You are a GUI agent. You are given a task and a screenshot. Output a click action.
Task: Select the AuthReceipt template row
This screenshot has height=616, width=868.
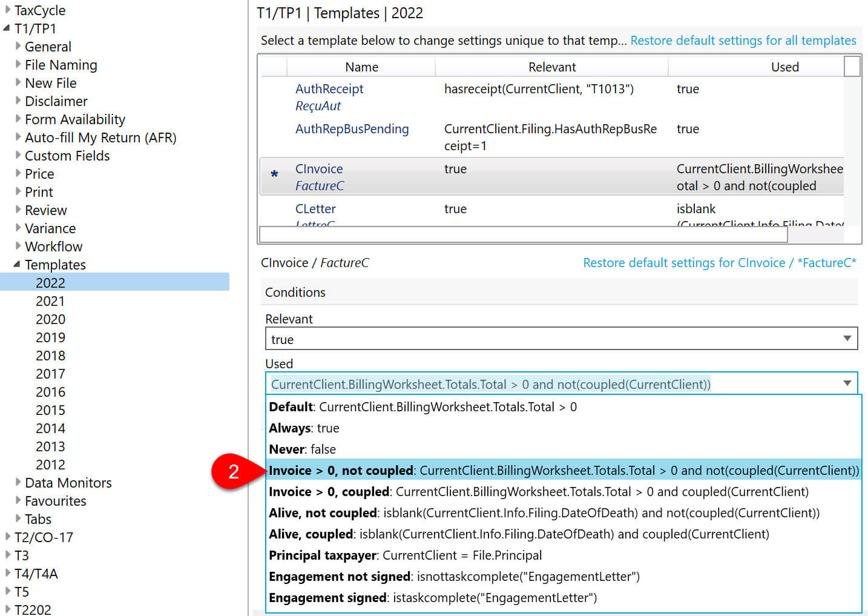[551, 97]
